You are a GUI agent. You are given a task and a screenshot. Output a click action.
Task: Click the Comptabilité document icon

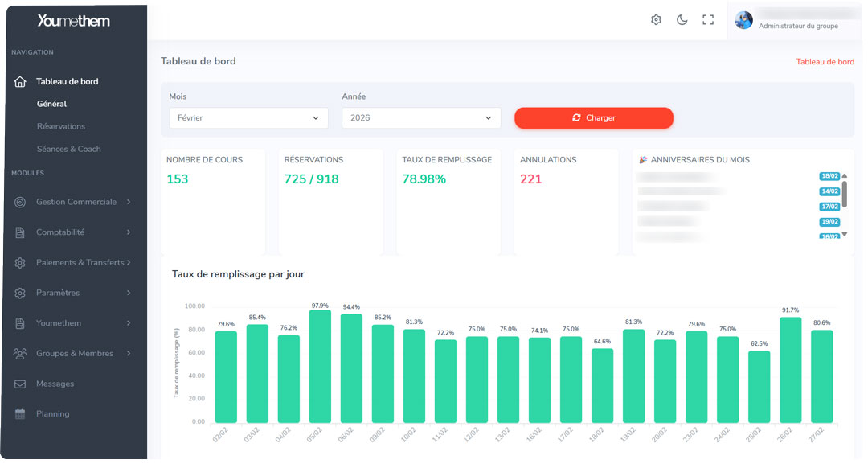tap(21, 232)
